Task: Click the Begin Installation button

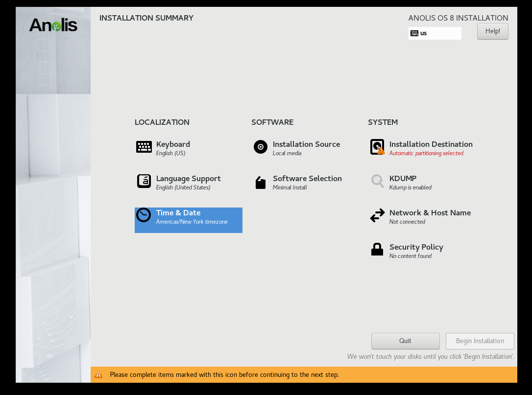Action: (x=480, y=341)
